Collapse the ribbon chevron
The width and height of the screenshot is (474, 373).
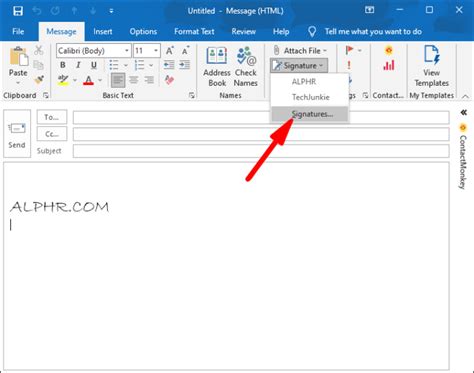[465, 96]
